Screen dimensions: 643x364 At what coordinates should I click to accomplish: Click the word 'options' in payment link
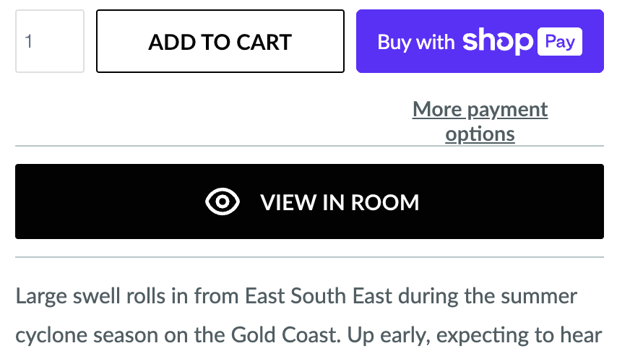click(480, 134)
